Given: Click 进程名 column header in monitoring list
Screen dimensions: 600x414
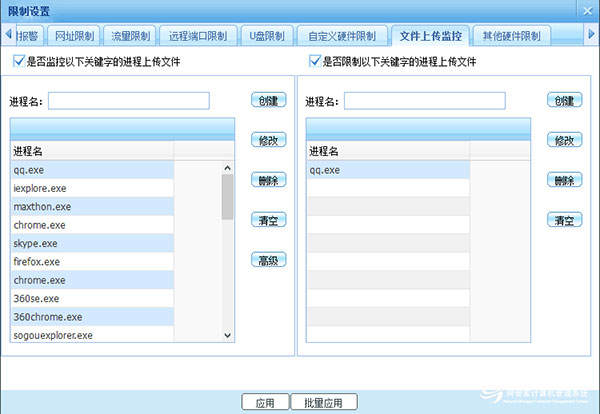Looking at the screenshot, I should point(92,151).
